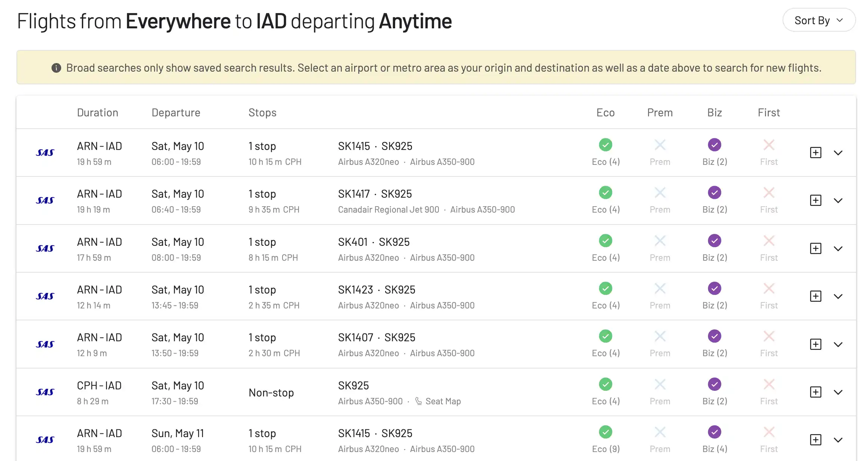Click layover text 2 h 35 m CPH
Viewport: 868px width, 461px height.
coord(274,305)
